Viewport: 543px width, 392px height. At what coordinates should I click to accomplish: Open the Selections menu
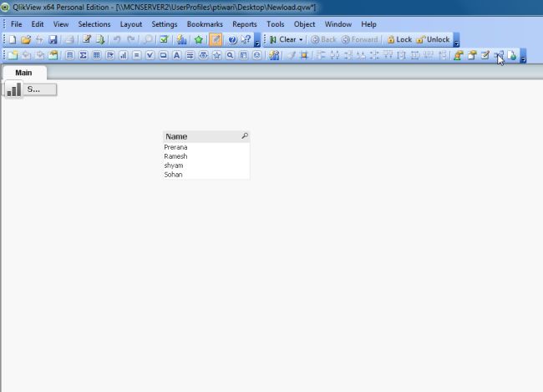point(94,24)
